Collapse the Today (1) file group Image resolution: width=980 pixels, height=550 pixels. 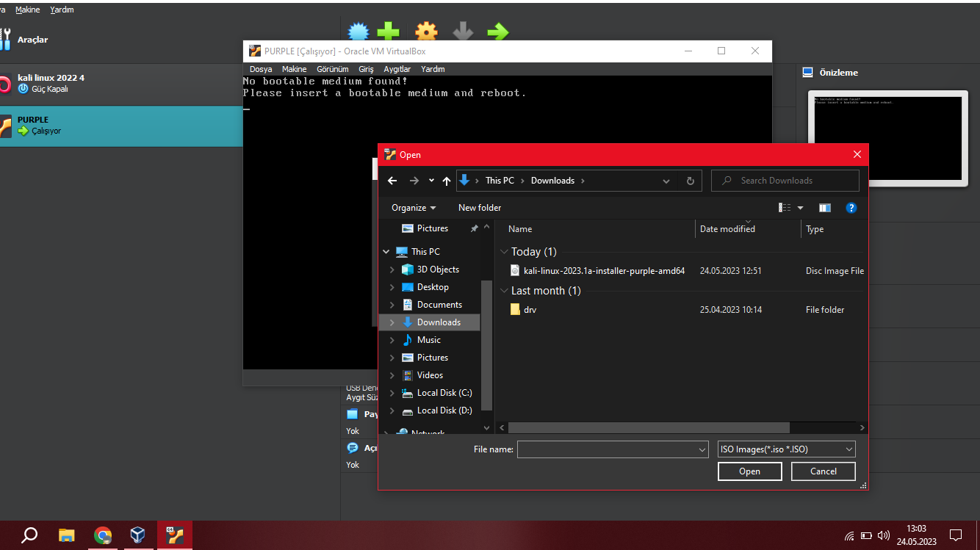click(x=504, y=252)
